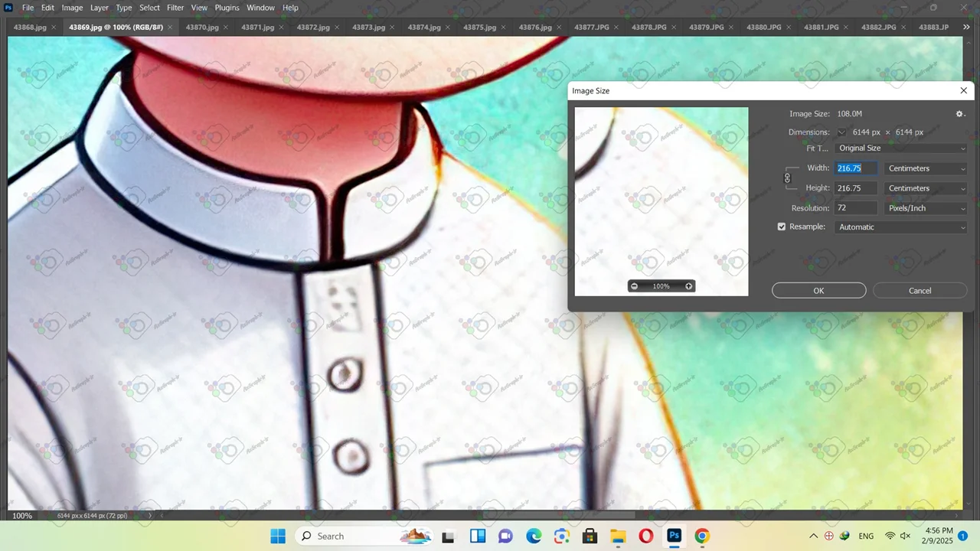
Task: Open Microsoft Edge from the taskbar
Action: coord(534,536)
